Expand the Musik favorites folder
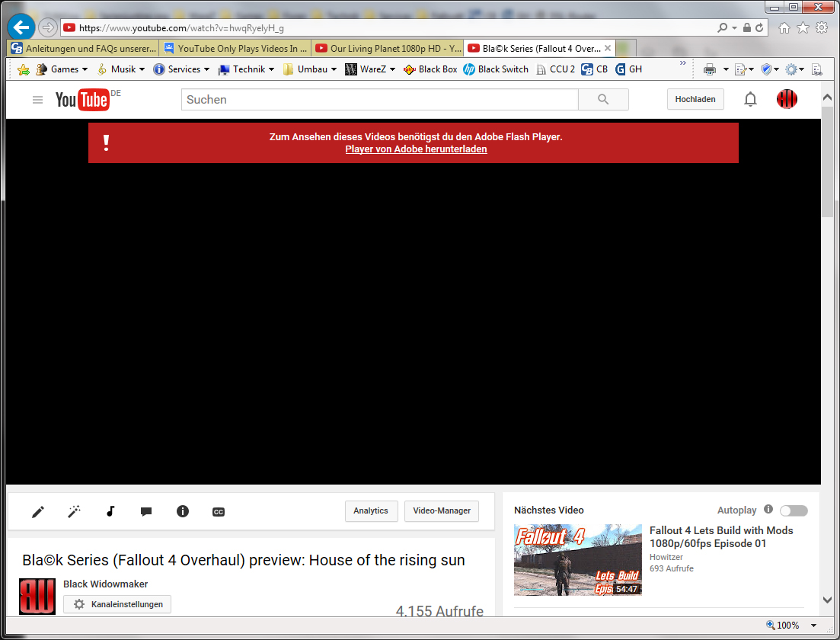Image resolution: width=840 pixels, height=640 pixels. click(x=120, y=69)
